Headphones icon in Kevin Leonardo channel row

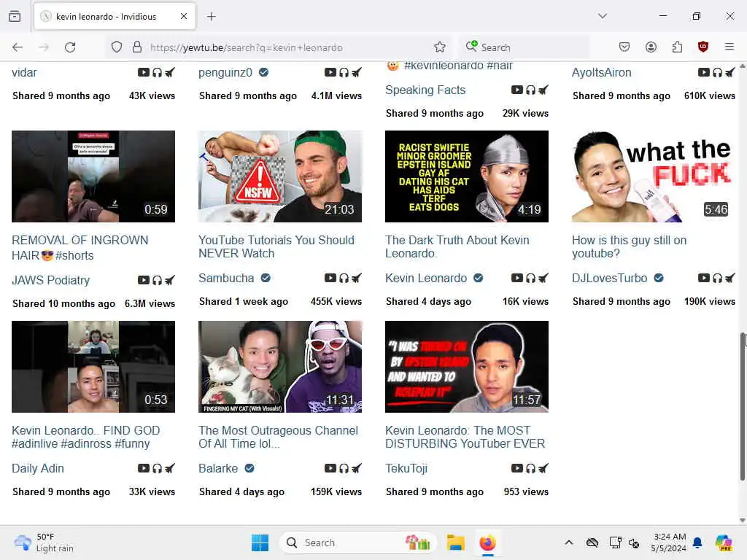(x=531, y=278)
